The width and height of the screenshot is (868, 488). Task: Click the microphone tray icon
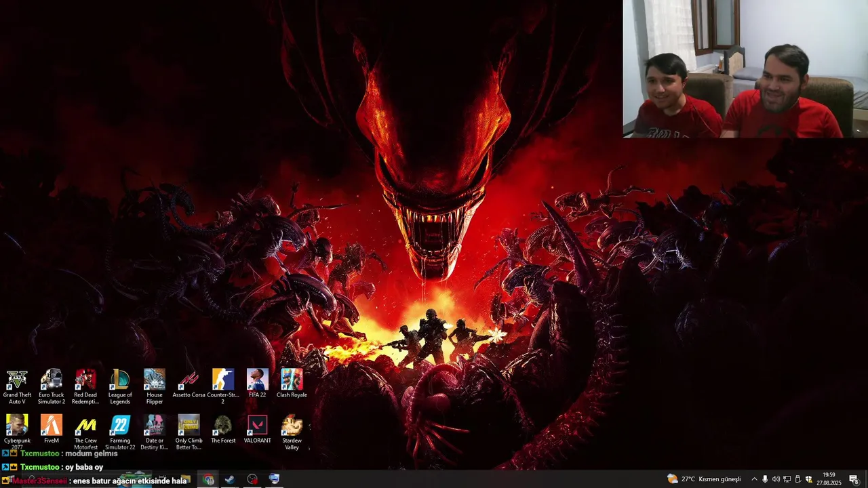click(x=765, y=479)
